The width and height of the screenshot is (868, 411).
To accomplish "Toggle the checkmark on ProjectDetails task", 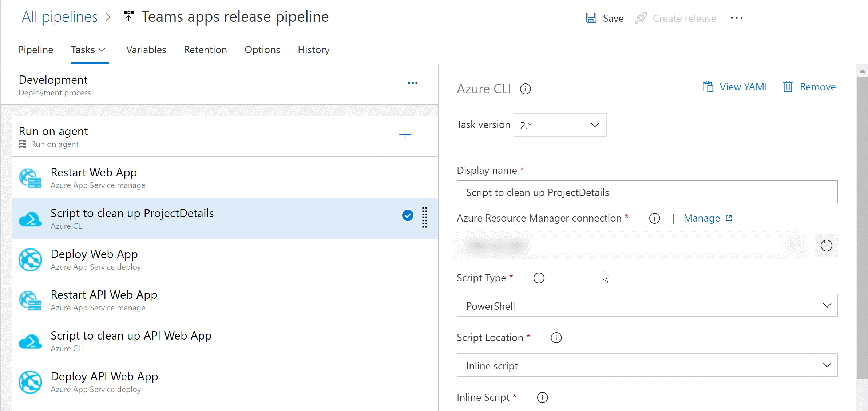I will click(x=408, y=215).
